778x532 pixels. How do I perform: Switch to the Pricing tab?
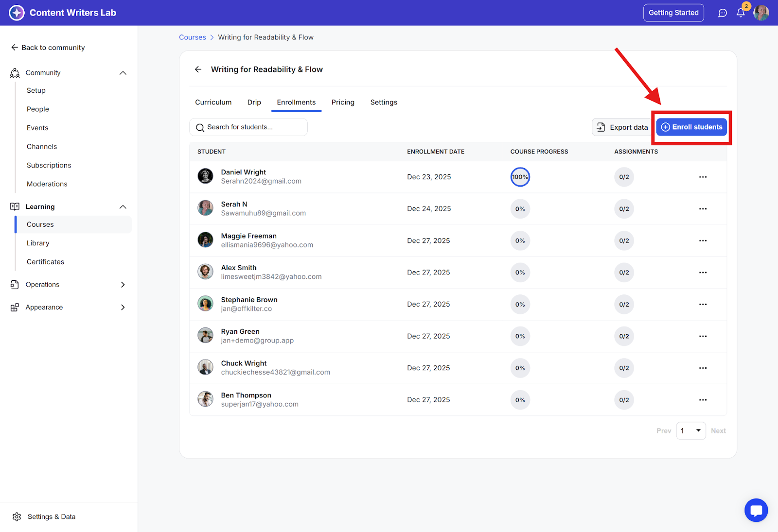[343, 103]
